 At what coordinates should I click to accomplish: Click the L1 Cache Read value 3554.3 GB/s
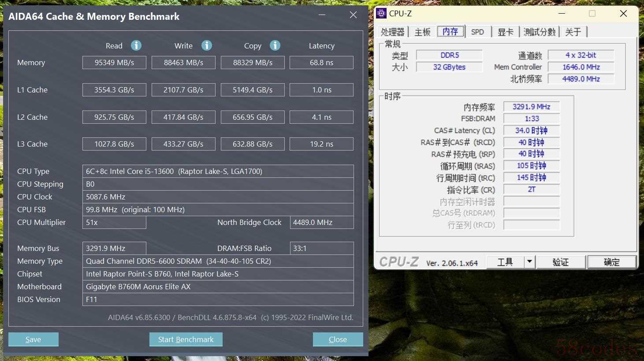tap(114, 90)
